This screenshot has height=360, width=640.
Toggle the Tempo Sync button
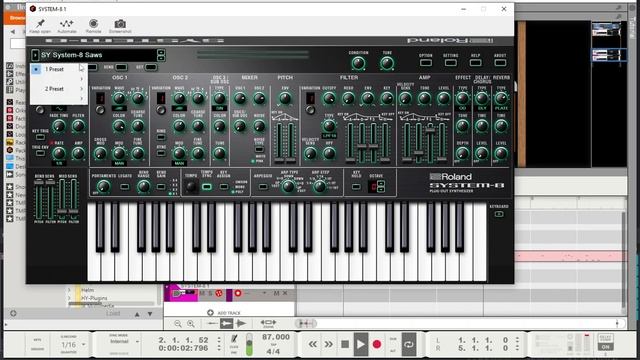[207, 187]
